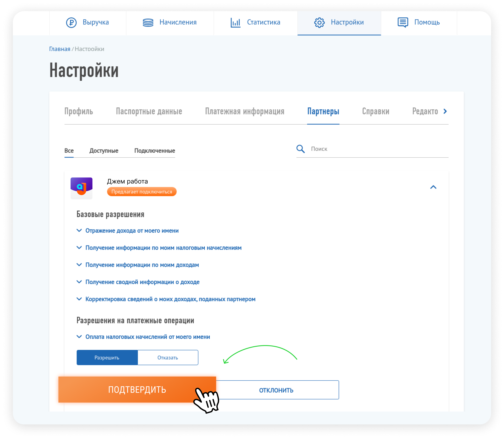Expand Оплата налоговых начислений от моего имени

click(x=147, y=337)
